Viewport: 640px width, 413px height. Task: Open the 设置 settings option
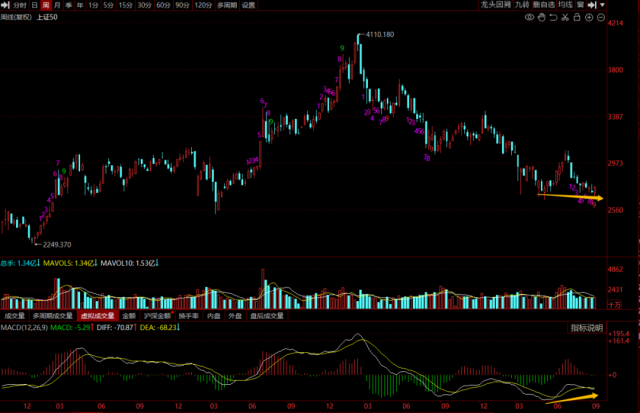(248, 5)
